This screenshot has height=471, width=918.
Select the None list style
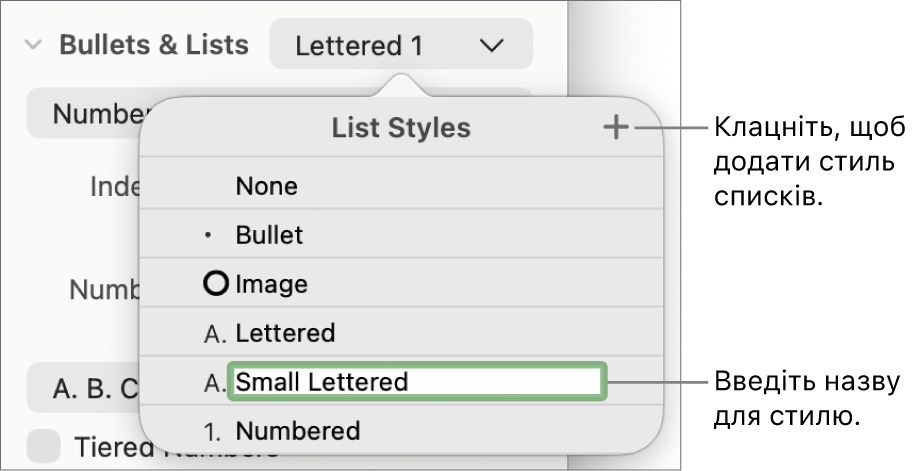click(x=266, y=186)
